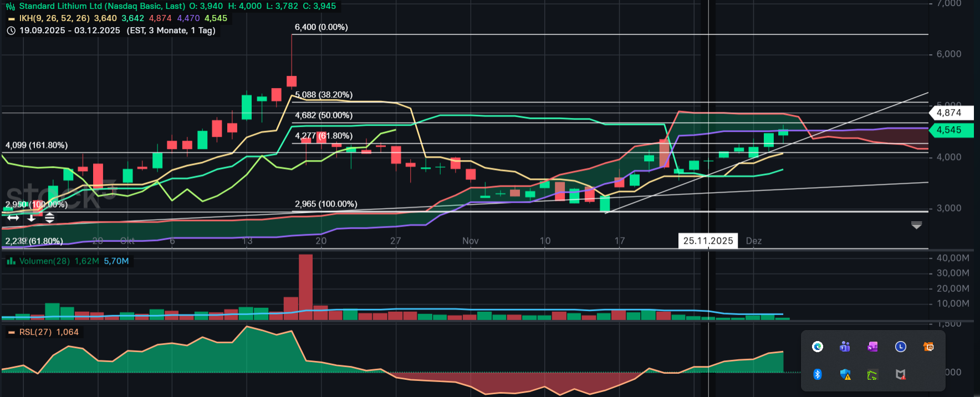Image resolution: width=980 pixels, height=397 pixels.
Task: Click the vertical auto-fit scale icon
Action: pos(49,218)
